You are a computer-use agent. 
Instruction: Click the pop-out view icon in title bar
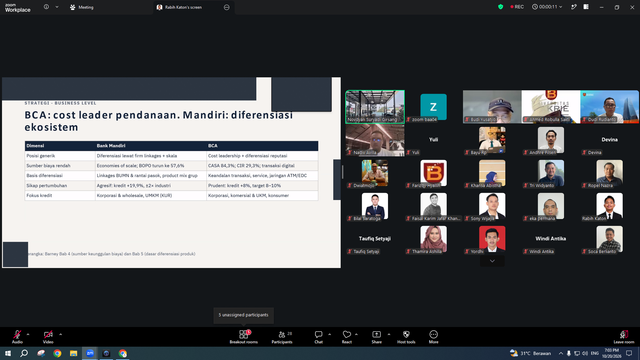(x=573, y=7)
